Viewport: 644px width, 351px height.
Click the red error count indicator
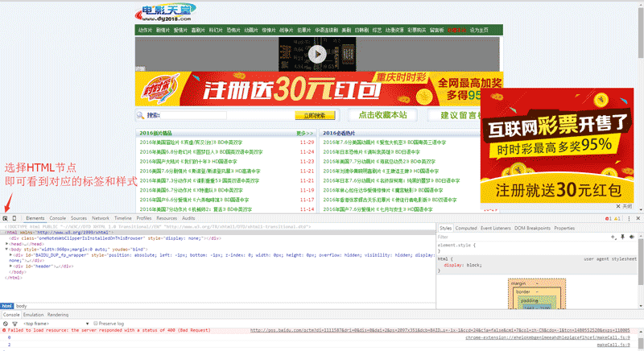[x=609, y=218]
